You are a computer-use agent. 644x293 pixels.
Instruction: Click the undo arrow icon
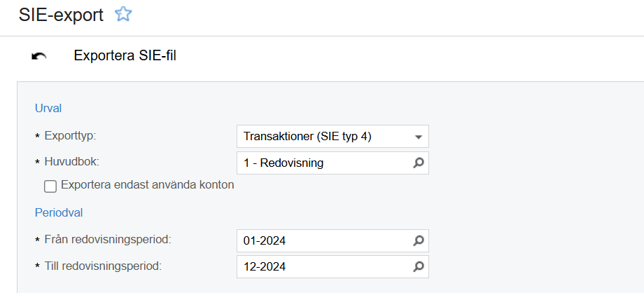tap(39, 57)
